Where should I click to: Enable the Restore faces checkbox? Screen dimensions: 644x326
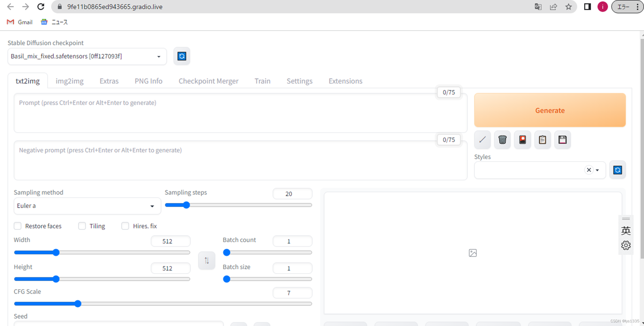point(18,226)
